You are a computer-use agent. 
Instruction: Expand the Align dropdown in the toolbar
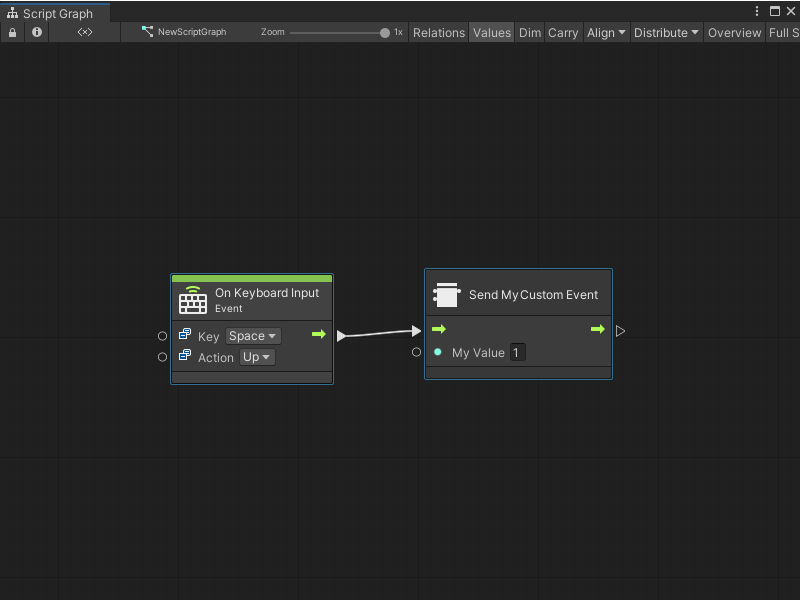pos(605,32)
